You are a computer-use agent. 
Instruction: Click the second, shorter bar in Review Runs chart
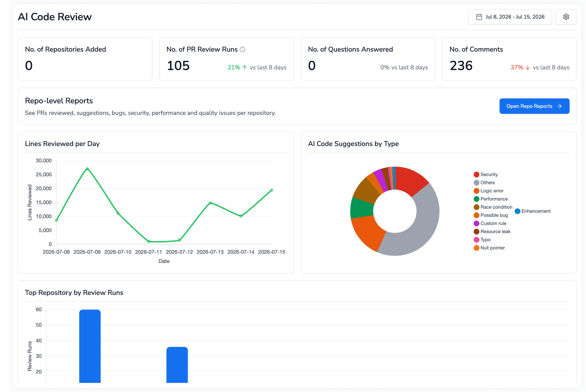pos(177,365)
